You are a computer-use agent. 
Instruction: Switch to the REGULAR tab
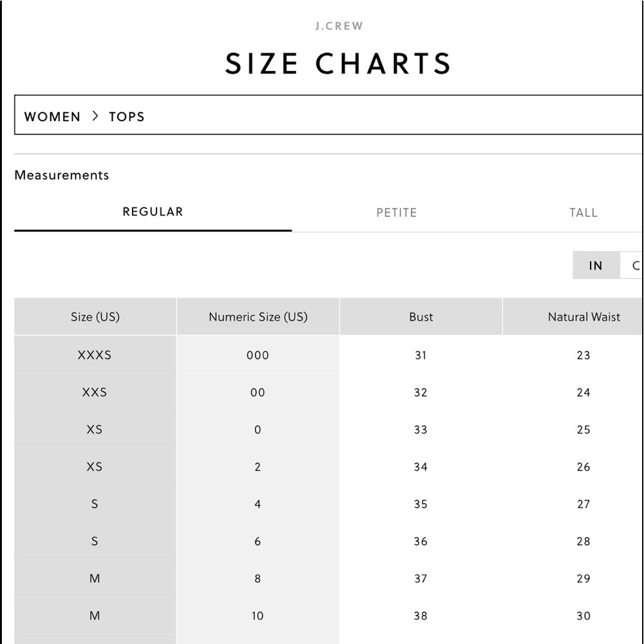(153, 212)
